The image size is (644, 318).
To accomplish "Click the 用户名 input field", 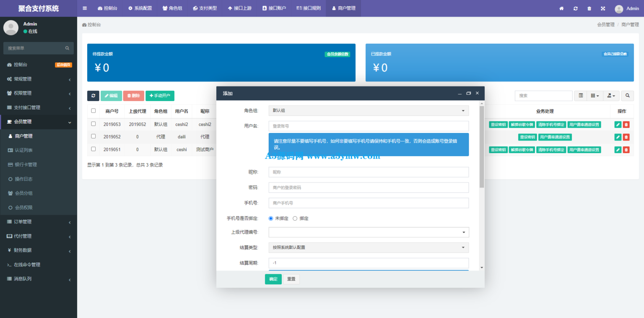I will 369,126.
